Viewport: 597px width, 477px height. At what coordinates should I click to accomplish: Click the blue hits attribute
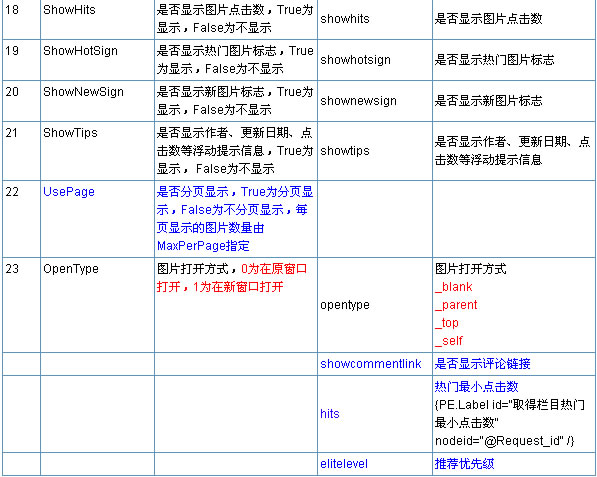330,414
